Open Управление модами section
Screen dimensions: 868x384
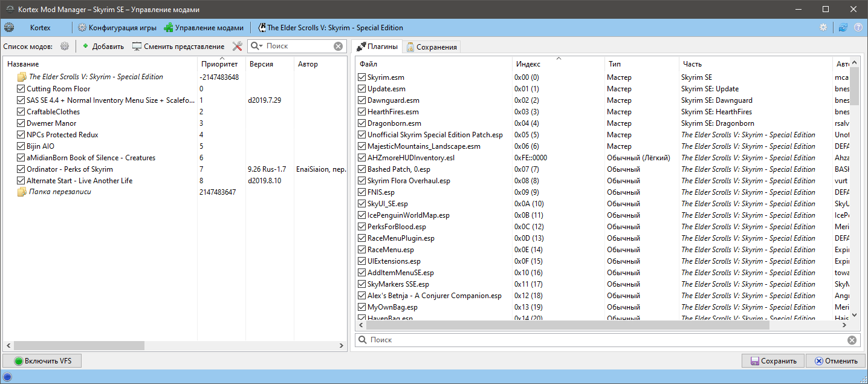tap(204, 27)
